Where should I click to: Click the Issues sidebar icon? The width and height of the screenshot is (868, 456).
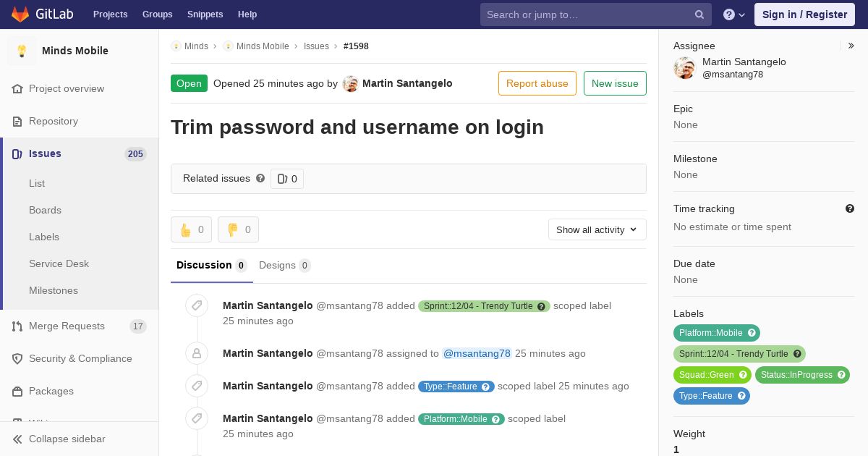[x=17, y=154]
